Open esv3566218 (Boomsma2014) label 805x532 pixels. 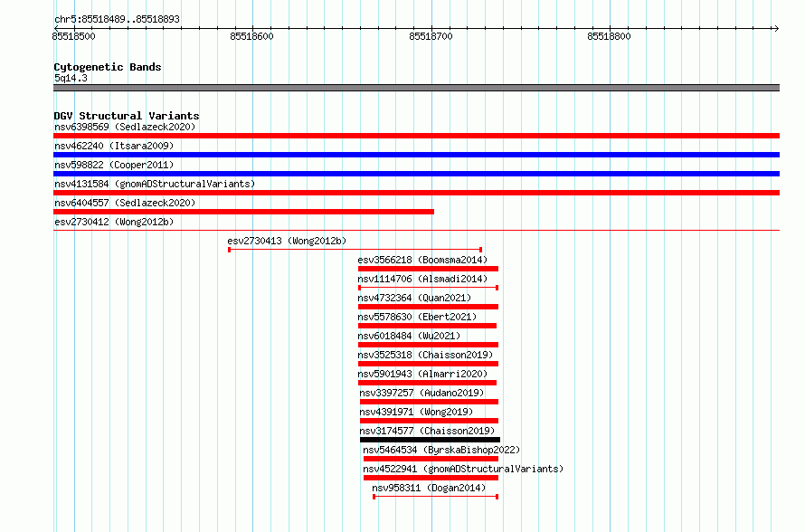click(422, 260)
